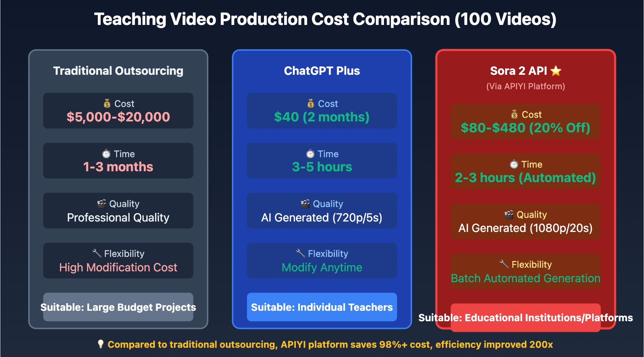Click the 3-5 hours time value
The height and width of the screenshot is (357, 644).
[x=322, y=167]
